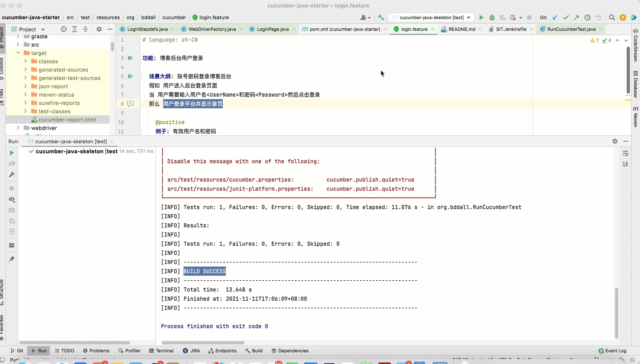Pin the Run tab
Image resolution: width=640 pixels, height=364 pixels.
point(12,259)
